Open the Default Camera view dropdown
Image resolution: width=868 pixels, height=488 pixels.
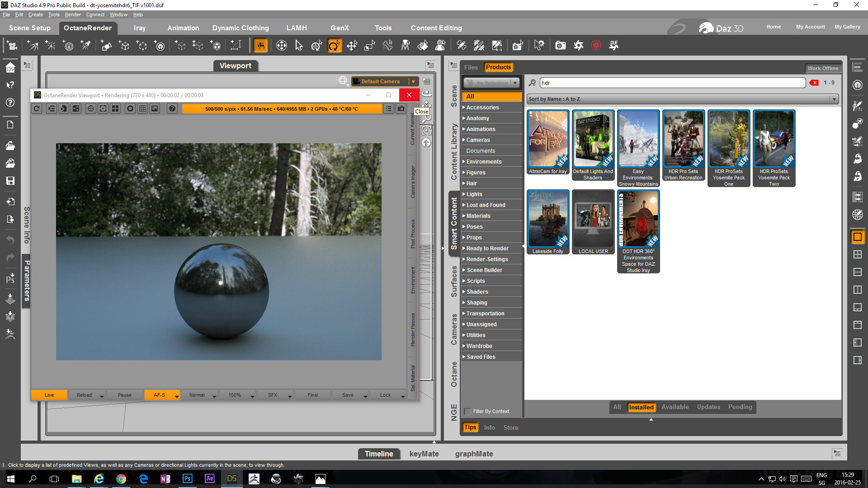[x=413, y=81]
